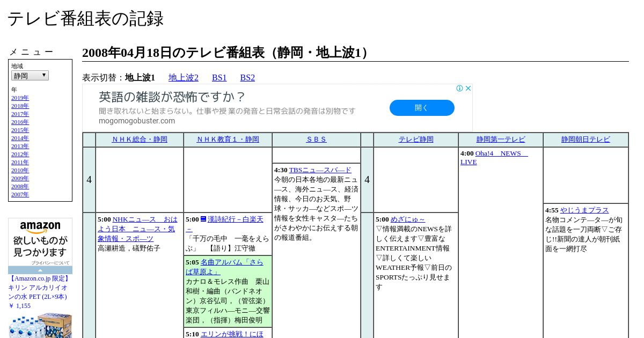Click the 高瀬耕造，礒野佑子 cast text
644x338 pixels.
129,248
